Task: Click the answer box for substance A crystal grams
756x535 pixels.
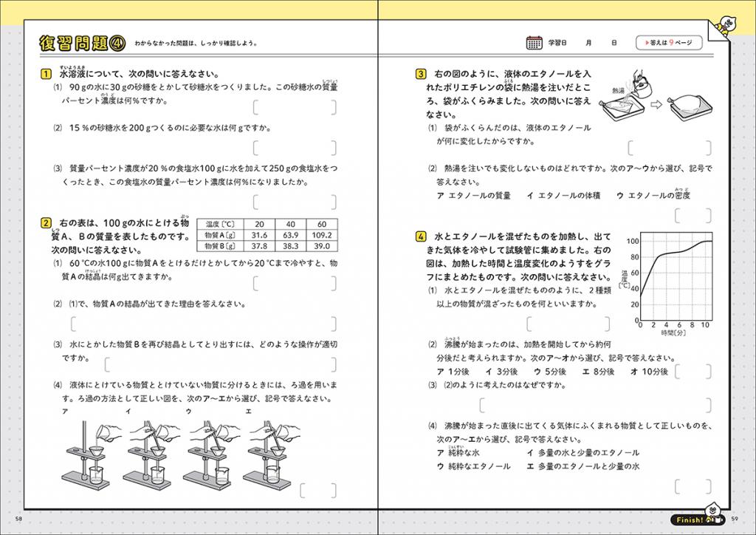Action: [x=295, y=283]
